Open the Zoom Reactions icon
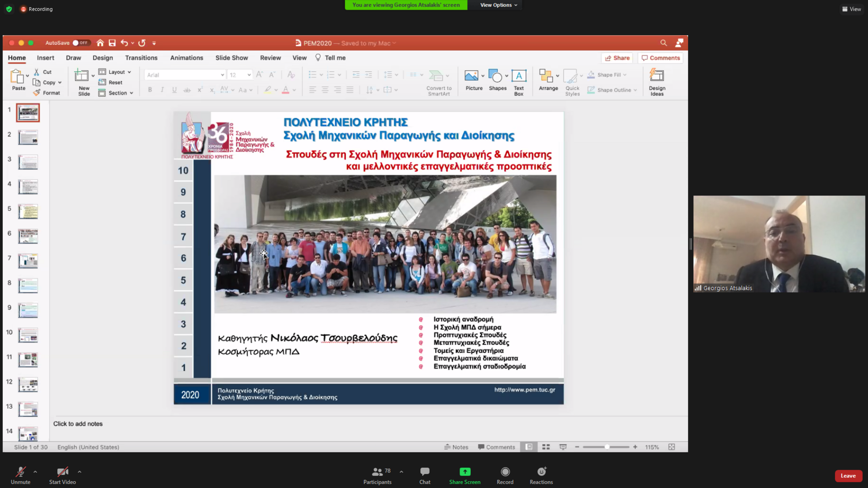 click(x=541, y=472)
